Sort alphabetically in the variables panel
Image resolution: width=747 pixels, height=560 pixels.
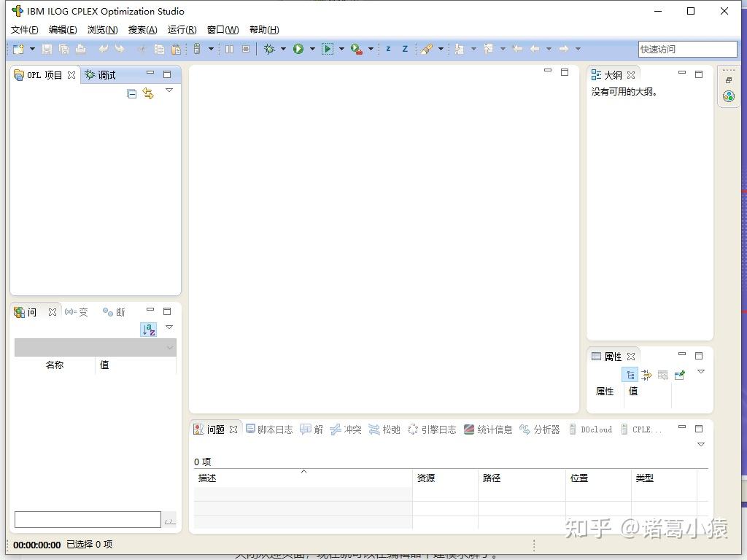[148, 329]
